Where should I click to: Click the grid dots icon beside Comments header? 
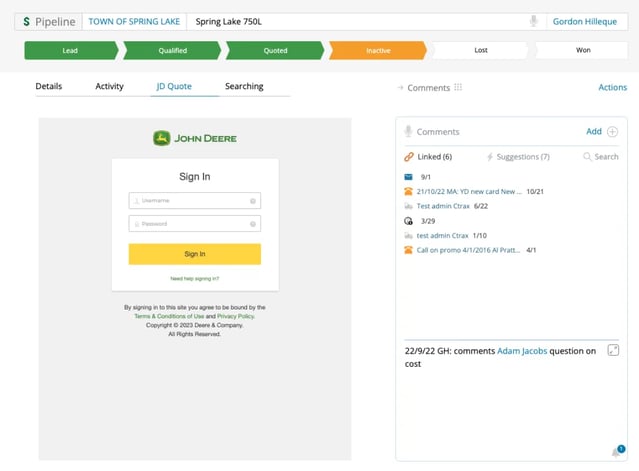tap(458, 88)
